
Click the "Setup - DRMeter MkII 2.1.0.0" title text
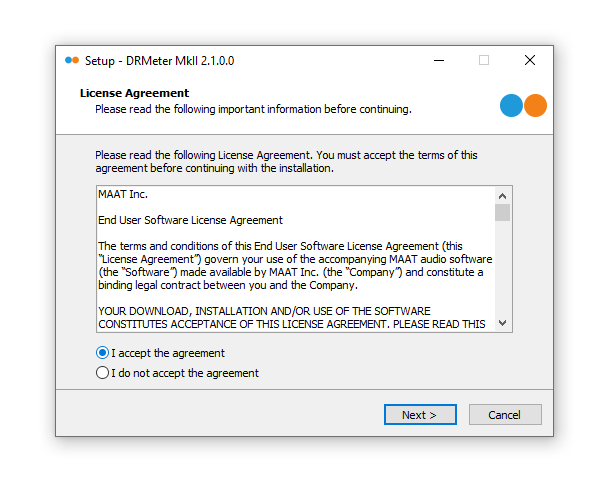[159, 60]
